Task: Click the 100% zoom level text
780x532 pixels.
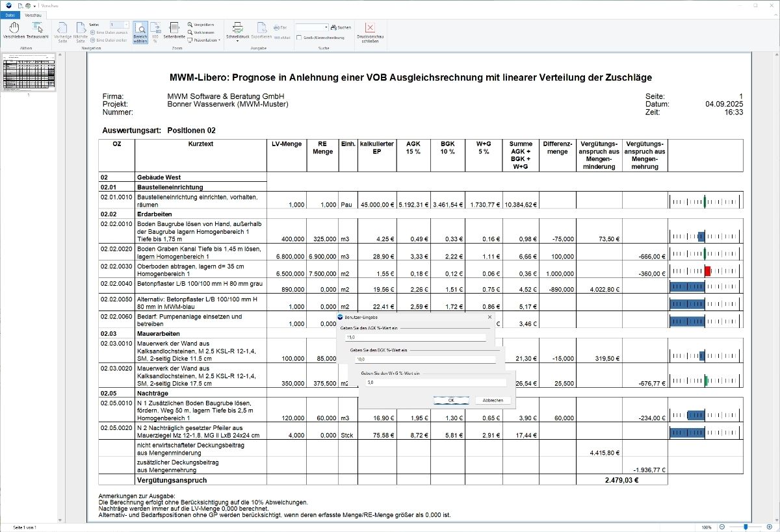Action: pyautogui.click(x=706, y=527)
